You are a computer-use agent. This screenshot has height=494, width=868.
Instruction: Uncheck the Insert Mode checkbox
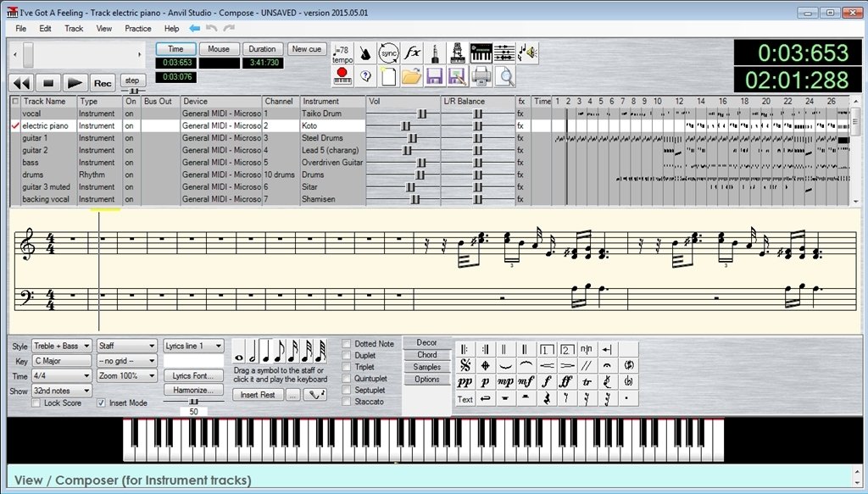(101, 402)
